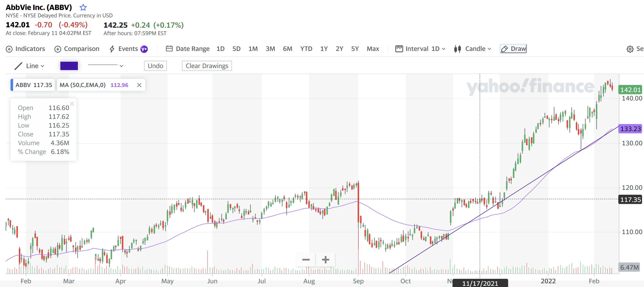The width and height of the screenshot is (644, 287).
Task: Open the Indicators menu
Action: click(x=26, y=49)
